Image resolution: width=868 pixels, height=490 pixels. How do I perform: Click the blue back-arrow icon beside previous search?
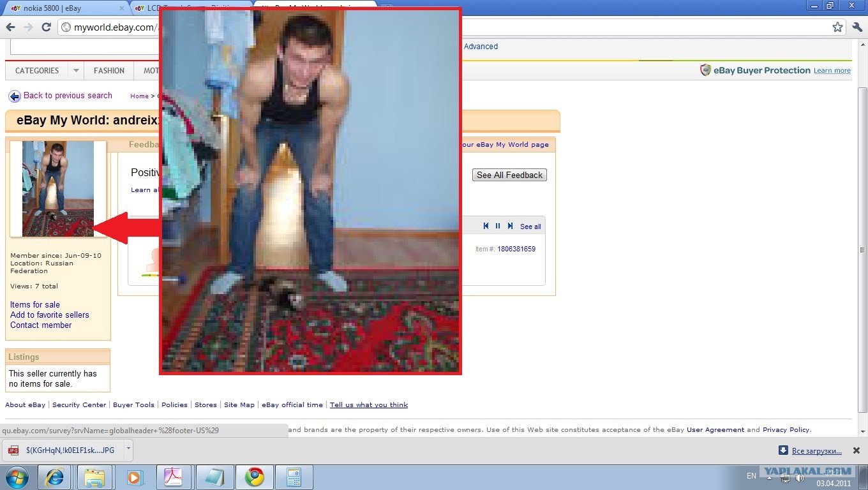(15, 96)
